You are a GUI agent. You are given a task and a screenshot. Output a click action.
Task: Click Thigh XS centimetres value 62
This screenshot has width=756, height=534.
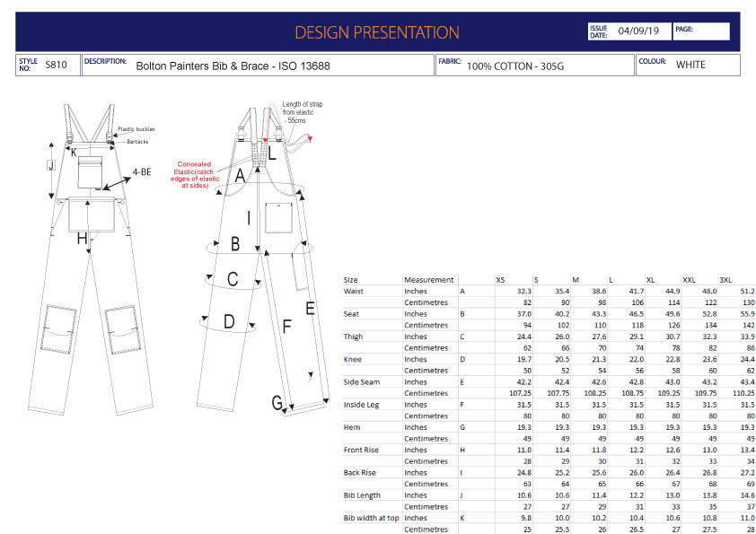(x=527, y=347)
